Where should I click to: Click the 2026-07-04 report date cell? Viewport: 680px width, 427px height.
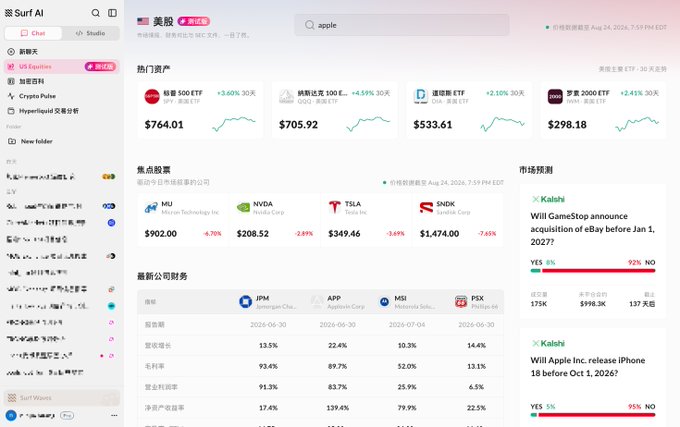(x=407, y=324)
